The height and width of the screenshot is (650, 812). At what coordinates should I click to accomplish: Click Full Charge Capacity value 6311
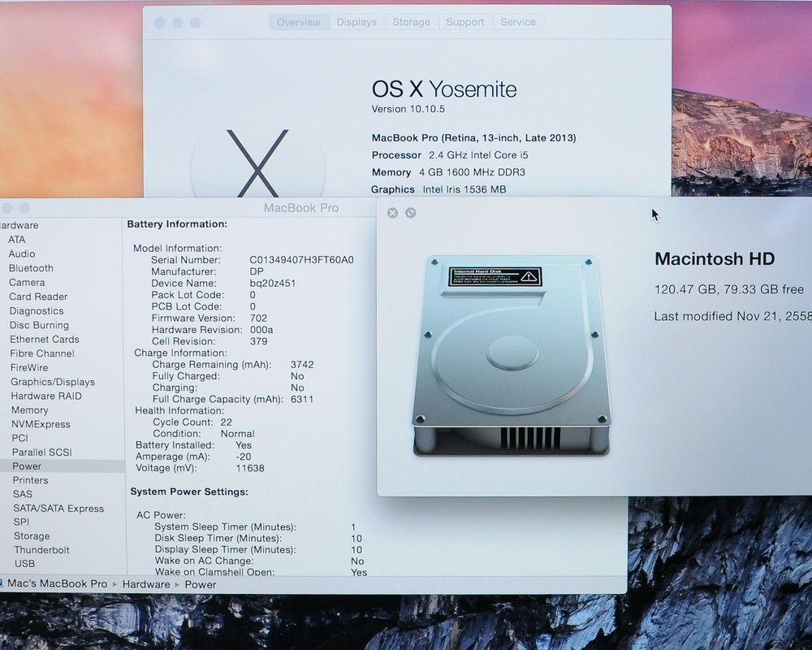click(302, 399)
